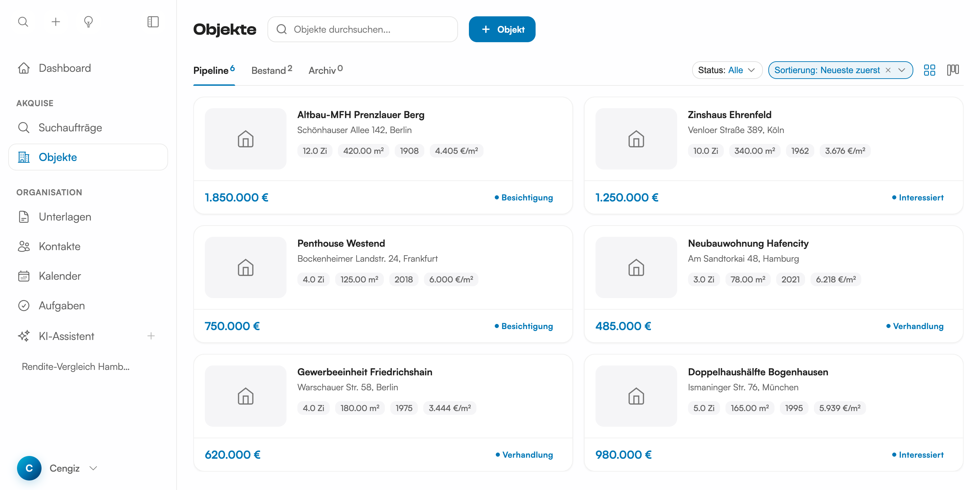This screenshot has width=980, height=490.
Task: Open Dashboard from the sidebar
Action: coord(65,68)
